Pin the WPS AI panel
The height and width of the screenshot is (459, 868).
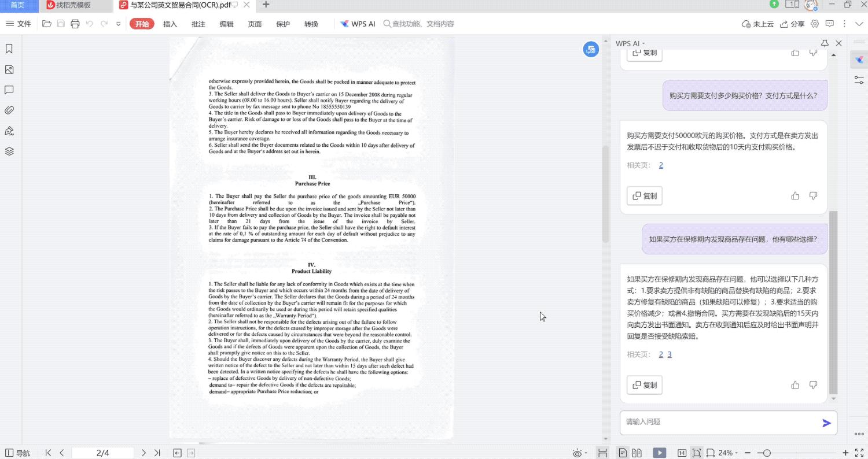point(825,43)
